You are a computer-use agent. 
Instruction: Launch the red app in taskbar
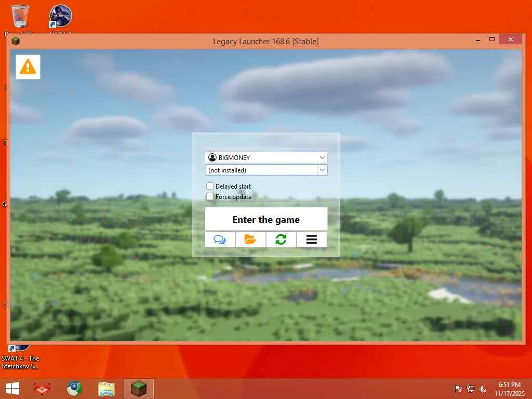(x=42, y=389)
